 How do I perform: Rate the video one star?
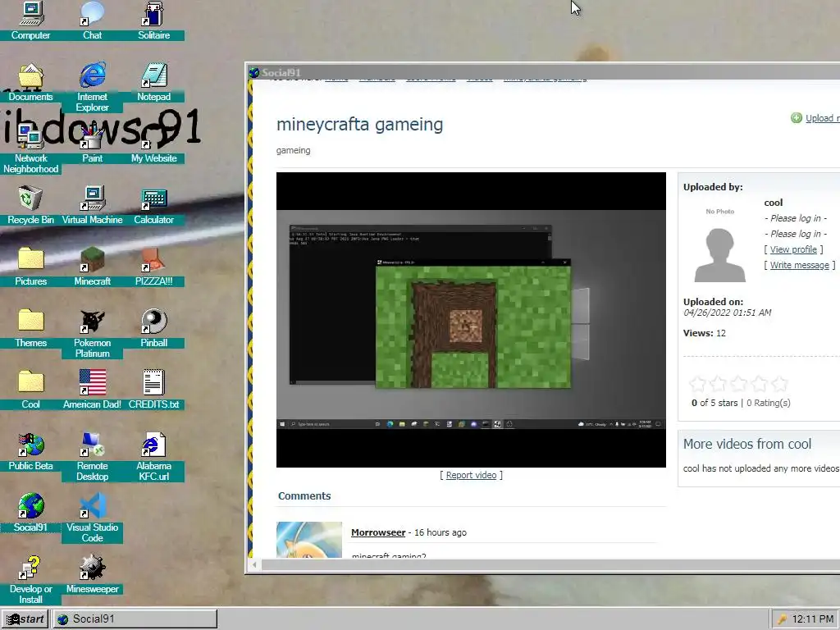tap(697, 384)
